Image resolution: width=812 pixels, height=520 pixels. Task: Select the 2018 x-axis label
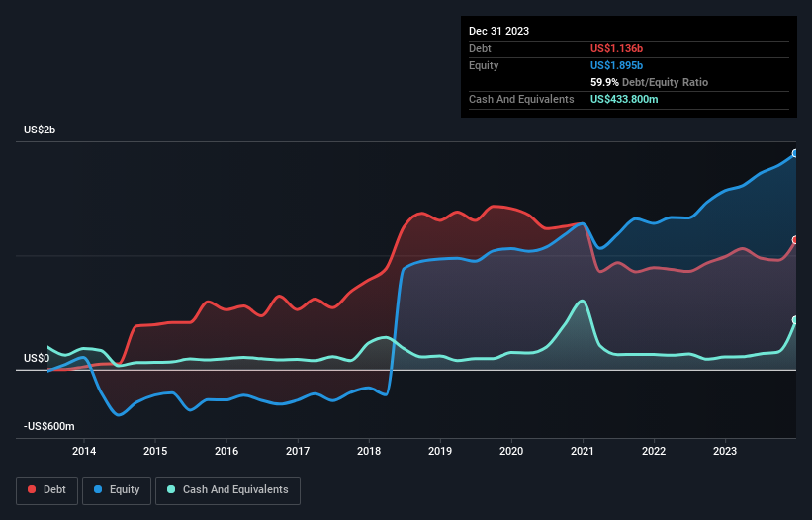369,451
